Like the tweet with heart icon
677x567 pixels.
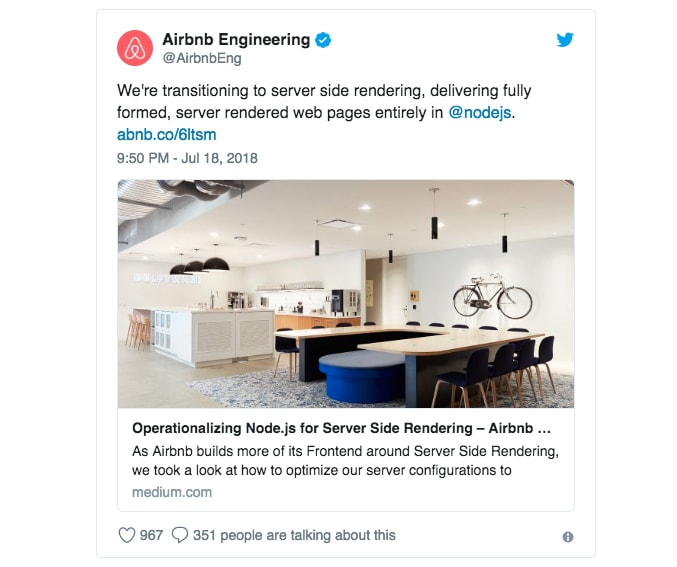coord(127,535)
